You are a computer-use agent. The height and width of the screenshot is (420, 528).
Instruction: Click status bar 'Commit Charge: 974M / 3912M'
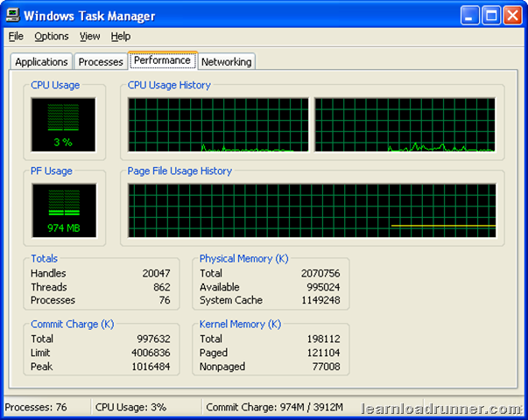click(x=274, y=407)
